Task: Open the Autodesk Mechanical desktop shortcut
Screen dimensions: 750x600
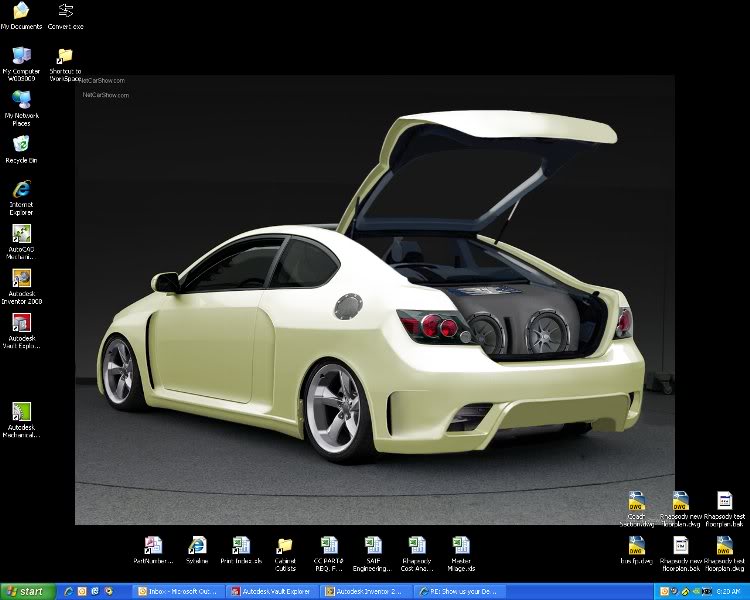Action: [21, 420]
